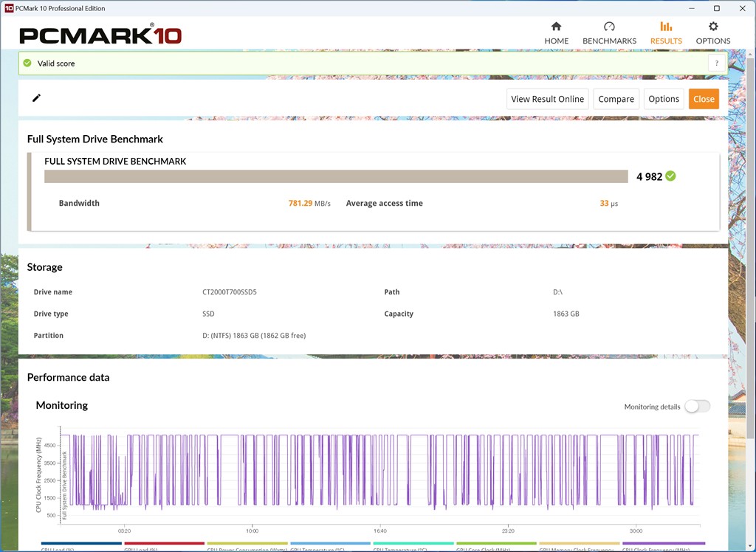Screen dimensions: 756x552
Task: Click the 16:40 time marker on chart
Action: pos(380,531)
